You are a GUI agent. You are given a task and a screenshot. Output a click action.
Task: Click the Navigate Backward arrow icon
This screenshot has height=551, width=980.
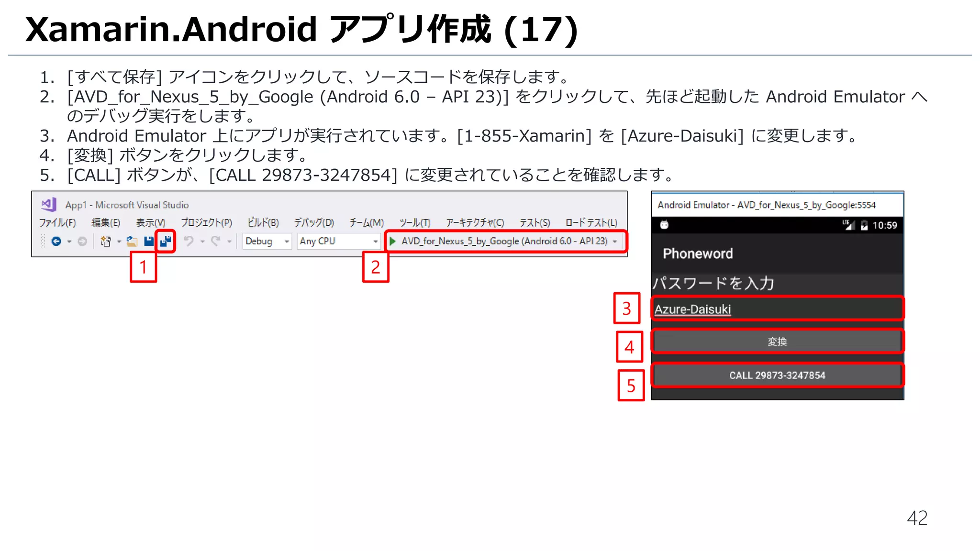point(56,241)
